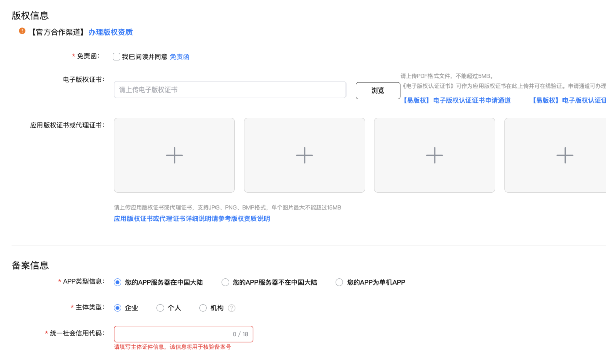
Task: Open the 免责函 disclaimer link
Action: 180,57
